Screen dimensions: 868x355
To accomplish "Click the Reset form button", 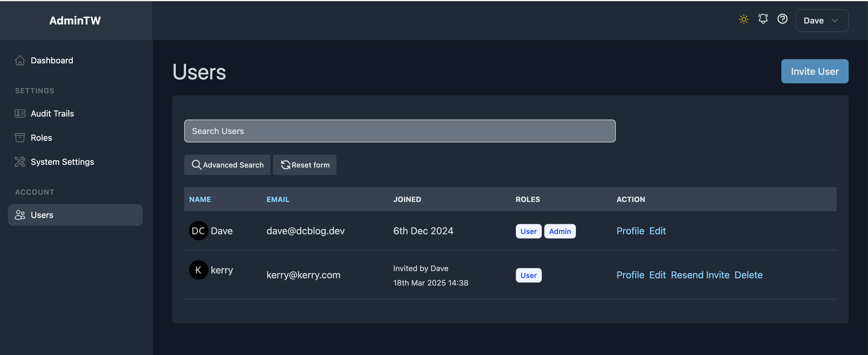I will coord(305,165).
